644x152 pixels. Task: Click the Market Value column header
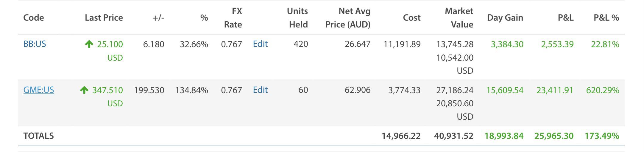459,18
